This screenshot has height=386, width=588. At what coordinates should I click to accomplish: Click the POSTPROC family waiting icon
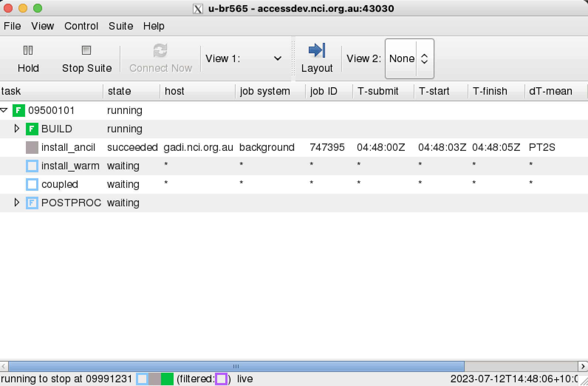click(32, 203)
